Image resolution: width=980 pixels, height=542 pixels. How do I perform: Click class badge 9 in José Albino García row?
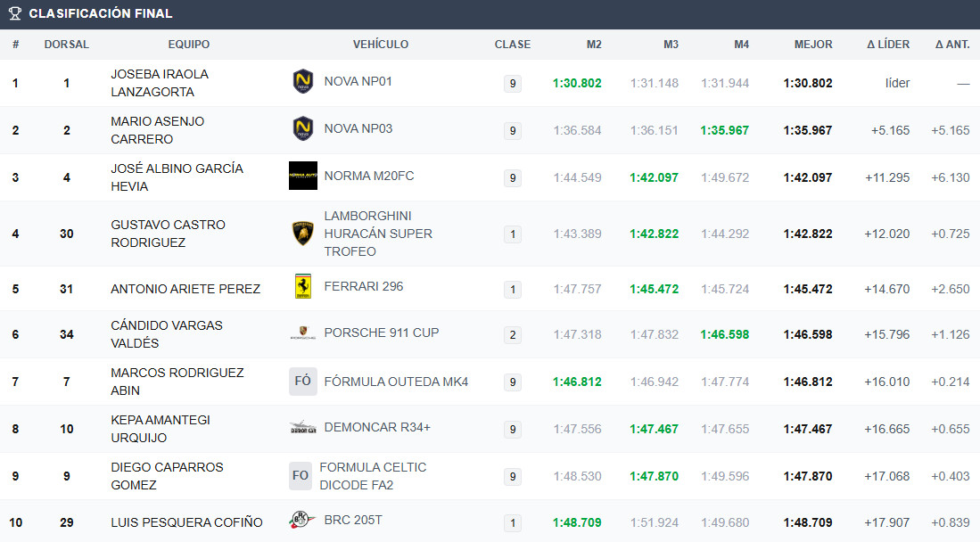tap(513, 178)
